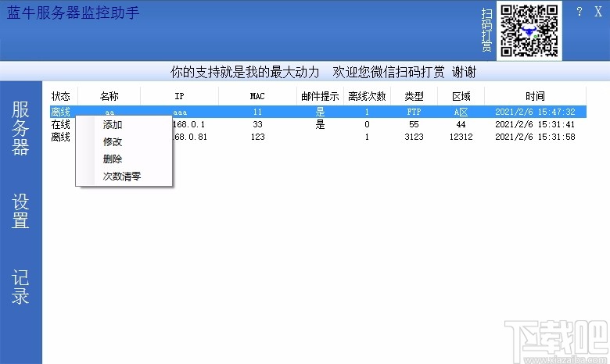The image size is (610, 364).
Task: Click the region cell 12312
Action: click(x=461, y=137)
